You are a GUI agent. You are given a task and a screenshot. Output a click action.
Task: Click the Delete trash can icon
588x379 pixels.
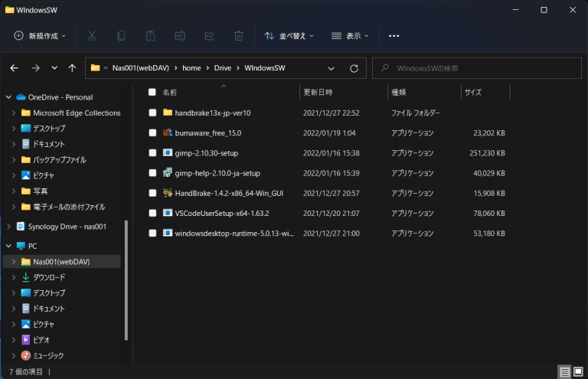tap(239, 36)
